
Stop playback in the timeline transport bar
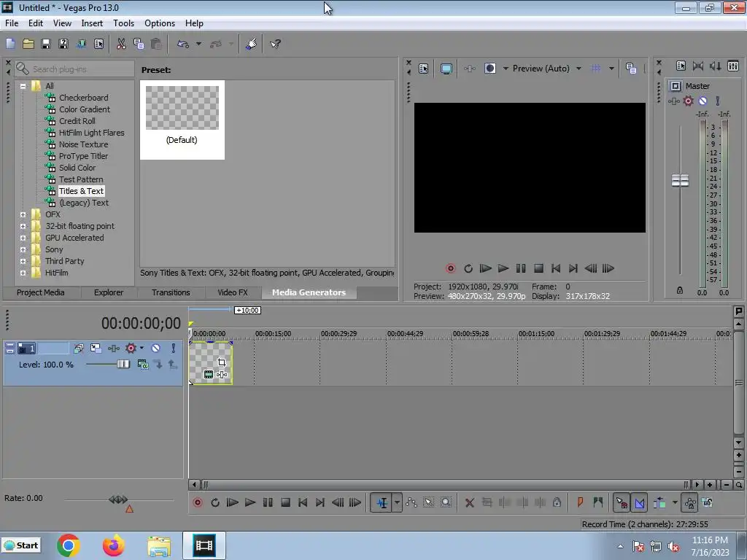[x=285, y=502]
